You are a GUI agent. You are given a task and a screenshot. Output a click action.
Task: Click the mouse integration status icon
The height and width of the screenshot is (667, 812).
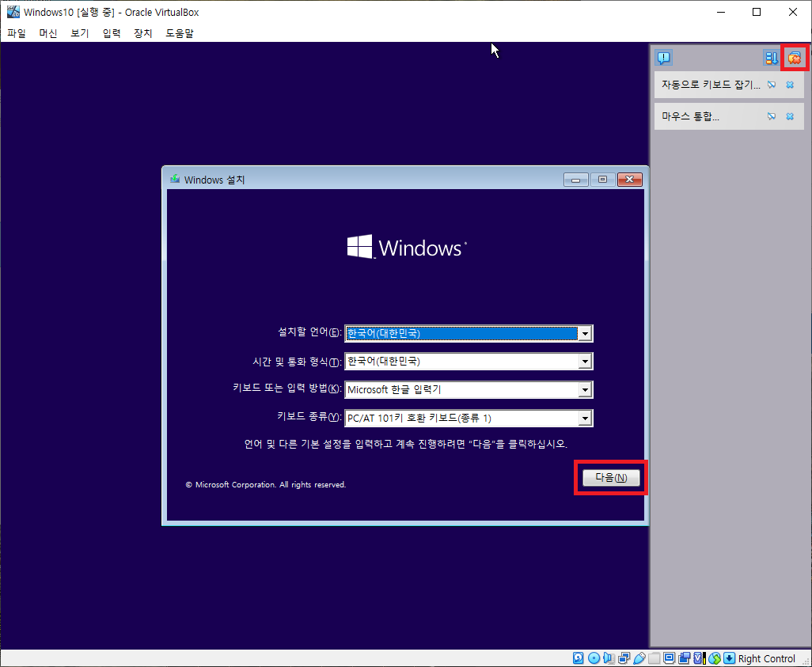[x=715, y=658]
